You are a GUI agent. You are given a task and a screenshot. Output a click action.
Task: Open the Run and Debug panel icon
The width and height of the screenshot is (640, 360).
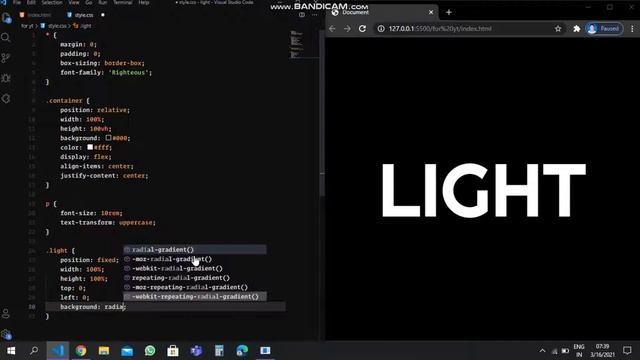pyautogui.click(x=6, y=78)
